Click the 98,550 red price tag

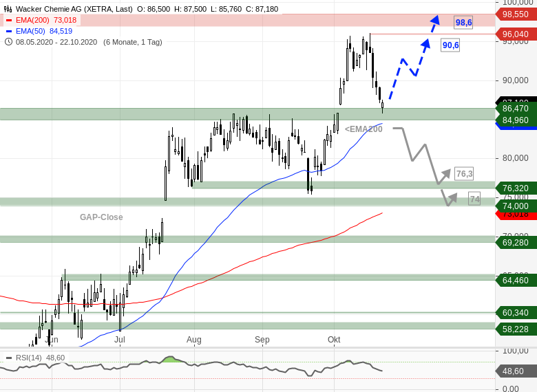pyautogui.click(x=516, y=14)
